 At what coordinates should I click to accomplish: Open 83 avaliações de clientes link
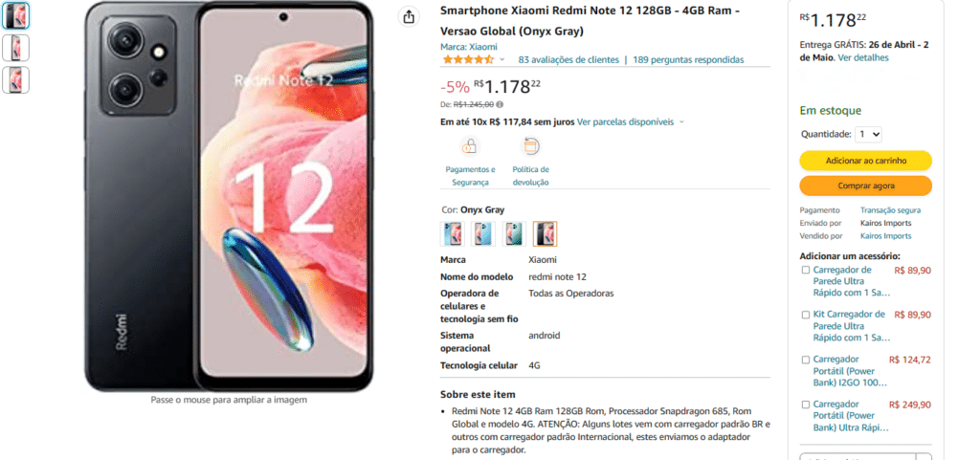coord(568,60)
